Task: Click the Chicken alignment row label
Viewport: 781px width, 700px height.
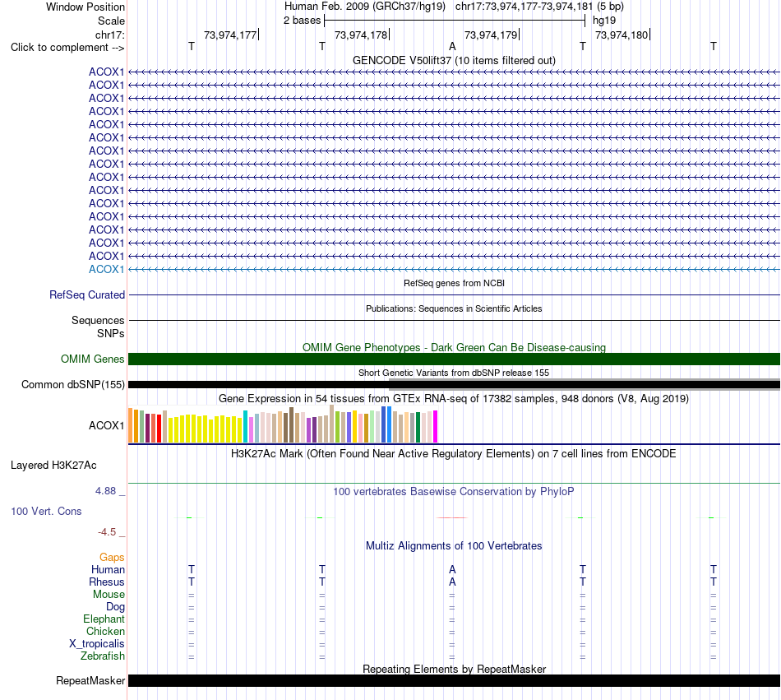Action: (105, 631)
